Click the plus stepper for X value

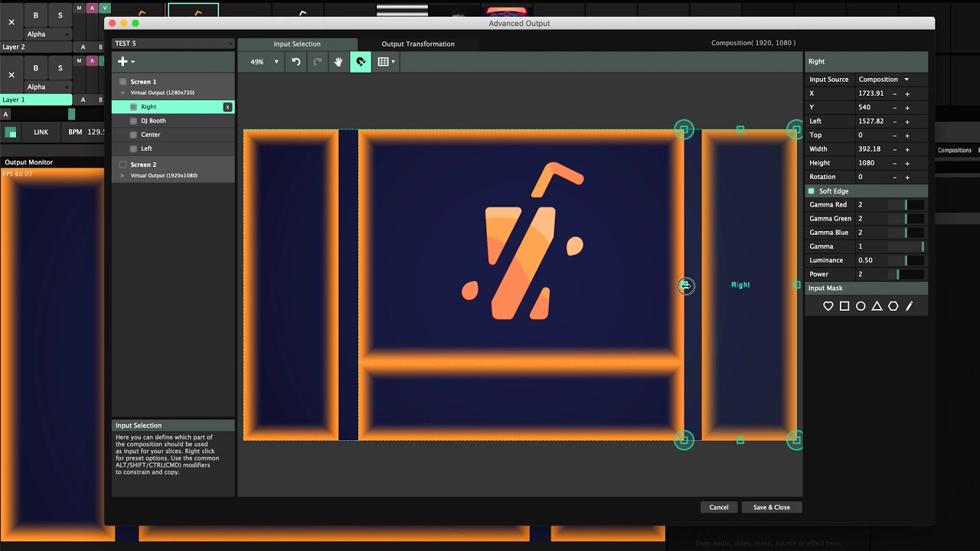click(x=907, y=94)
